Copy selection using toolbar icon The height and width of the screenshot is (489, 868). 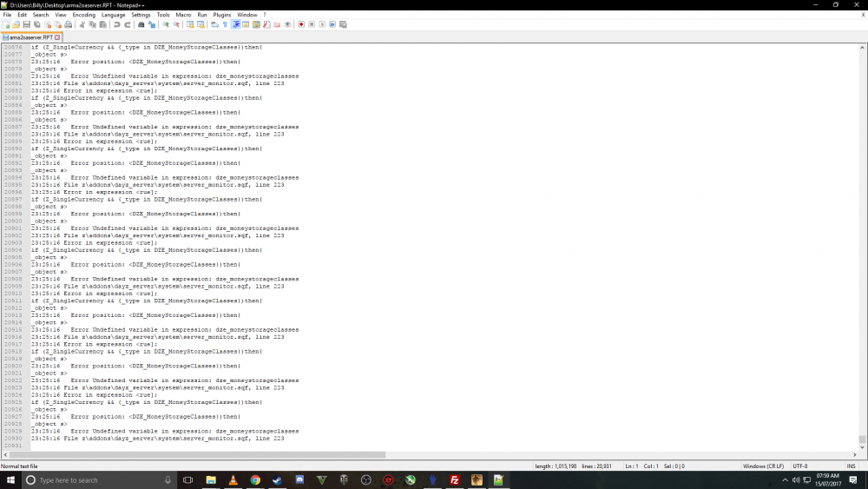[93, 24]
